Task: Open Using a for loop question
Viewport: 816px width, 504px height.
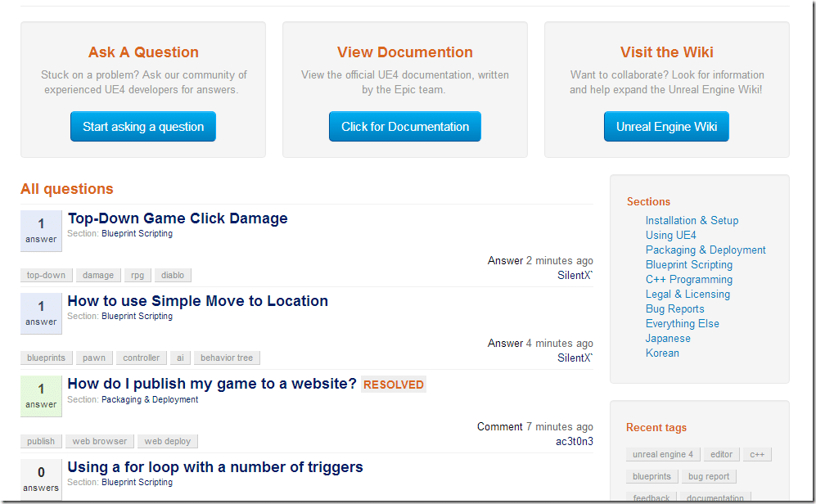Action: pyautogui.click(x=215, y=467)
